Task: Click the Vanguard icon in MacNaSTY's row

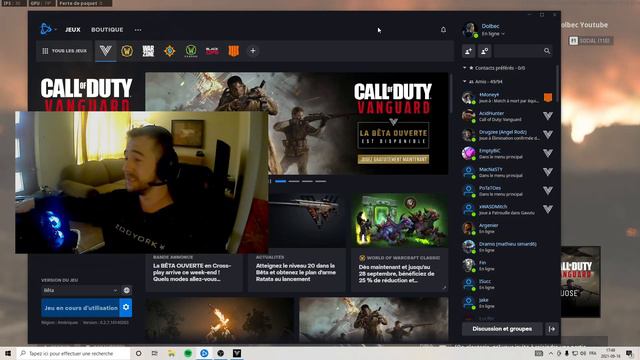Action: [548, 172]
